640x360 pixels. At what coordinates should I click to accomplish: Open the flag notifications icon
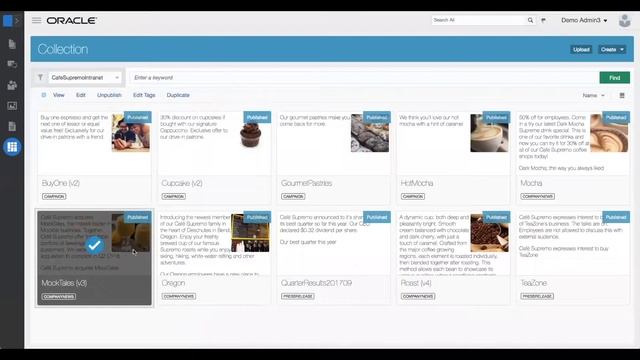(543, 20)
